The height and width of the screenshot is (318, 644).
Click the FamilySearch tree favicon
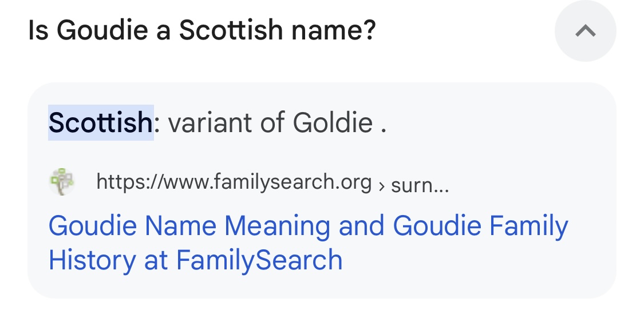pos(62,182)
